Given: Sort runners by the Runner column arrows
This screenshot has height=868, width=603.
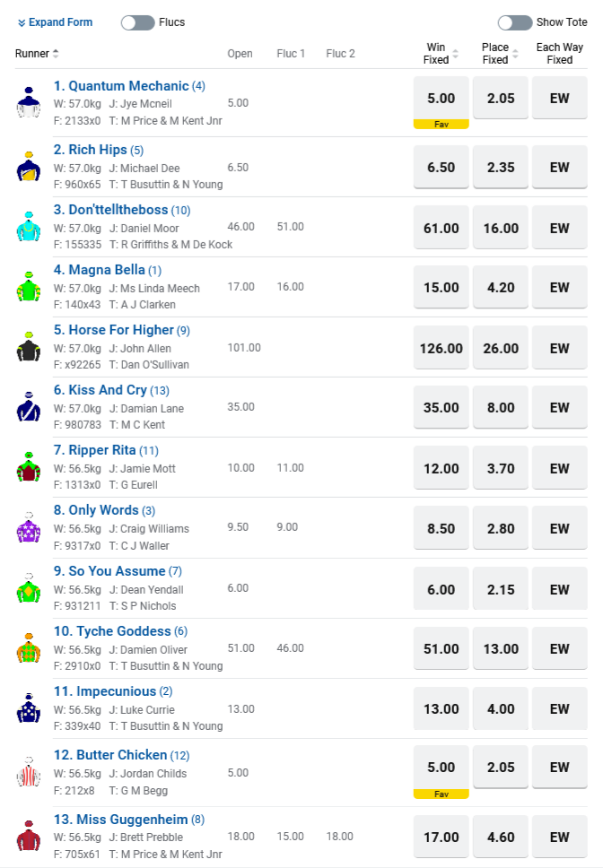Looking at the screenshot, I should (x=56, y=54).
